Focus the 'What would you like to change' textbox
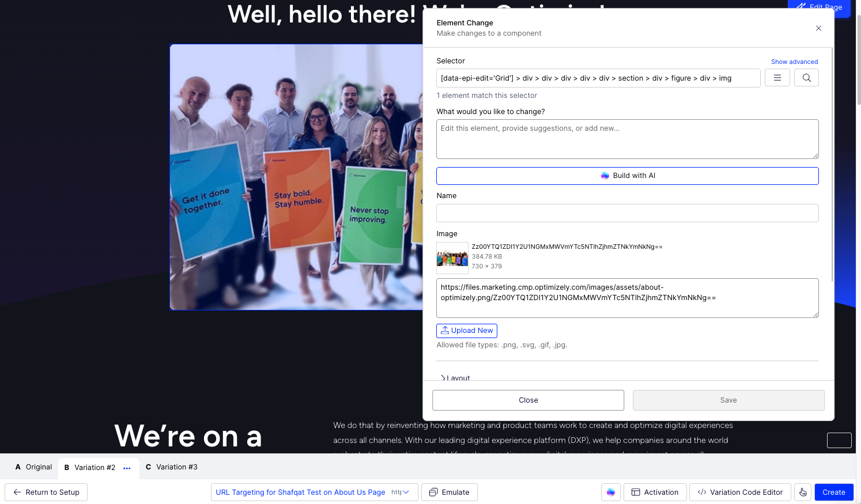The width and height of the screenshot is (861, 504). (627, 139)
